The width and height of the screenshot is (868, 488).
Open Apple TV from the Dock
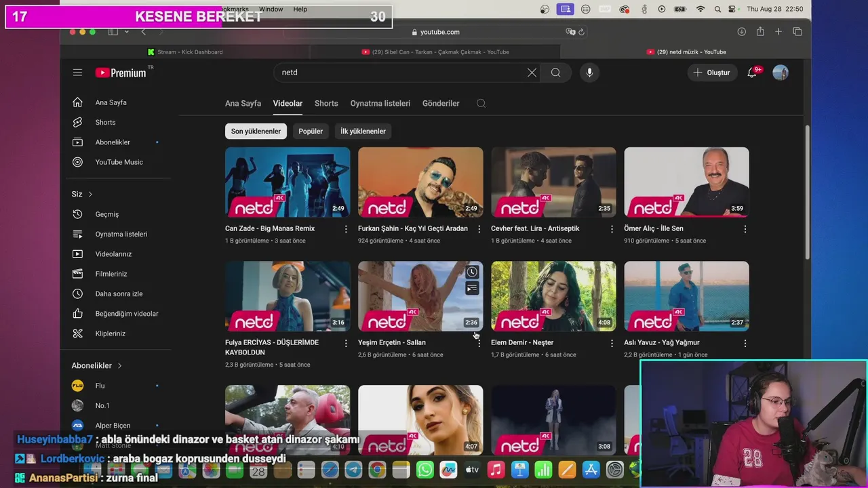pyautogui.click(x=473, y=469)
